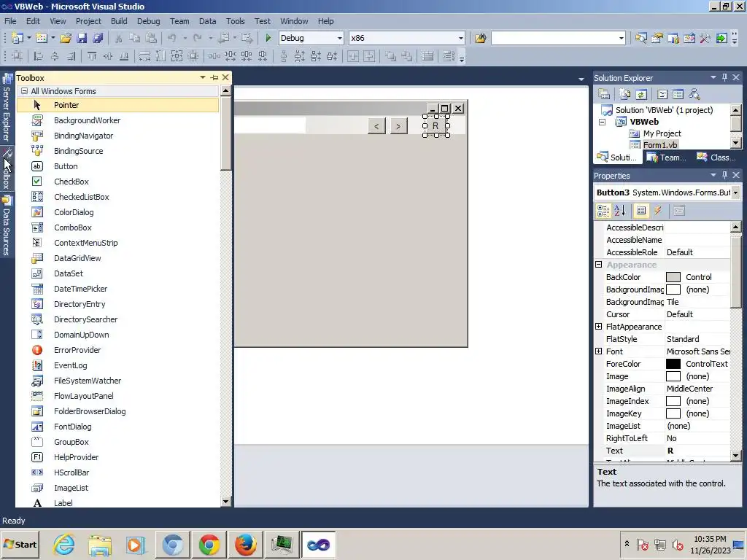The image size is (747, 560).
Task: Open the Button3 object selector dropdown
Action: click(x=735, y=192)
